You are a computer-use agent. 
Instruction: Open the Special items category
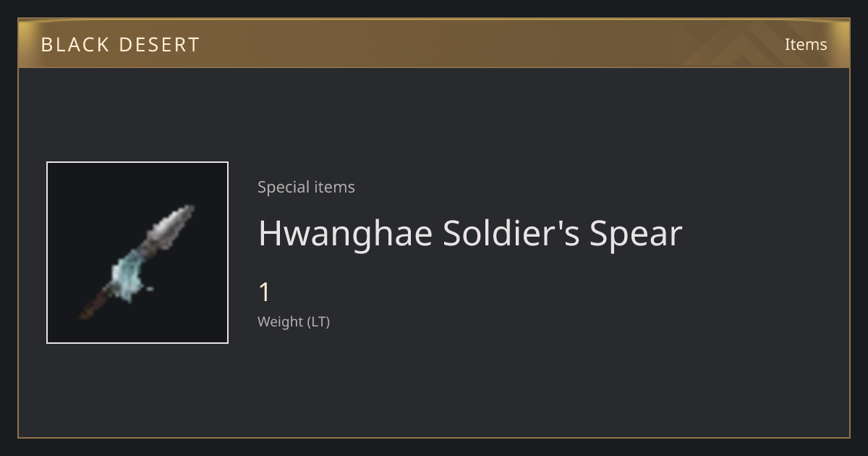pos(306,187)
